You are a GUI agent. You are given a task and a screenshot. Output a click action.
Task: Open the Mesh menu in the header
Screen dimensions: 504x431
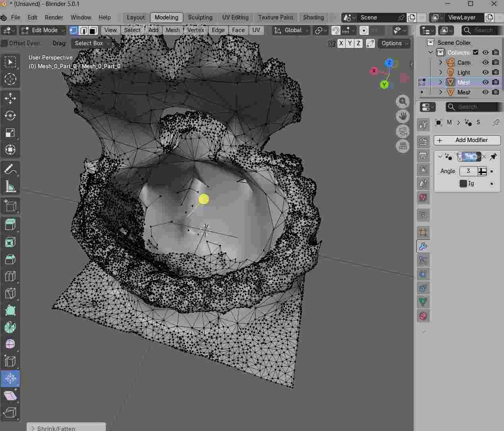tap(172, 30)
